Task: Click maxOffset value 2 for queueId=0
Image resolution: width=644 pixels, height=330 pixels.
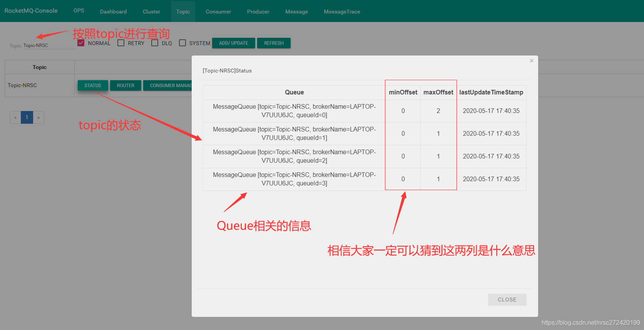Action: coord(438,111)
